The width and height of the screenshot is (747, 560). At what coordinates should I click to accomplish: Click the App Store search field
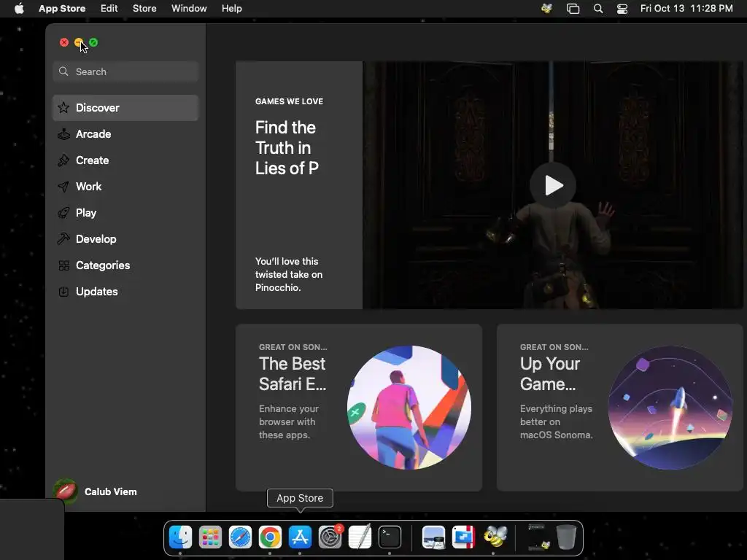coord(125,71)
